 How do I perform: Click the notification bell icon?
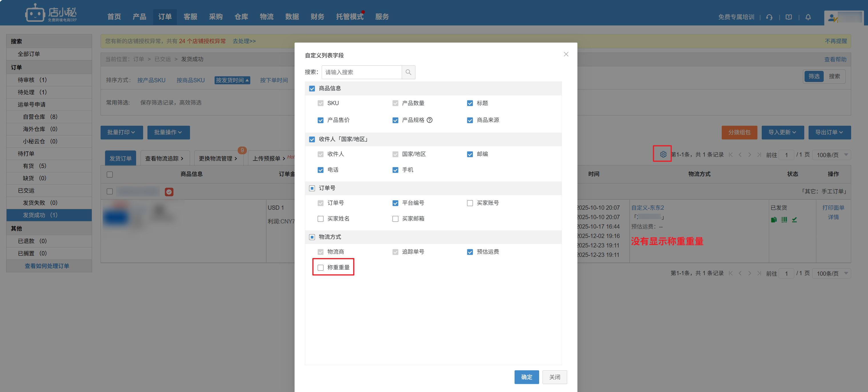tap(808, 17)
